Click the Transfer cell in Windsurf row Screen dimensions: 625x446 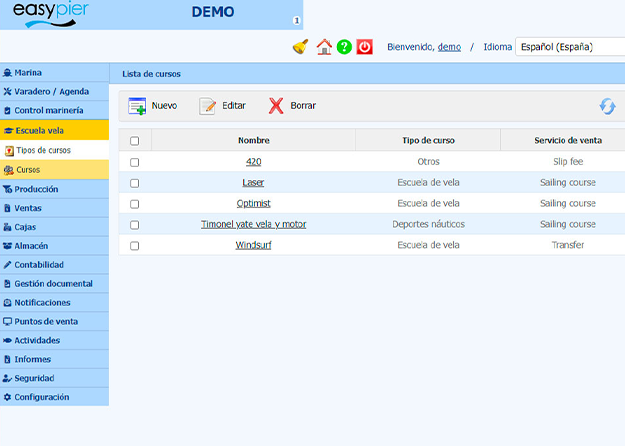568,245
